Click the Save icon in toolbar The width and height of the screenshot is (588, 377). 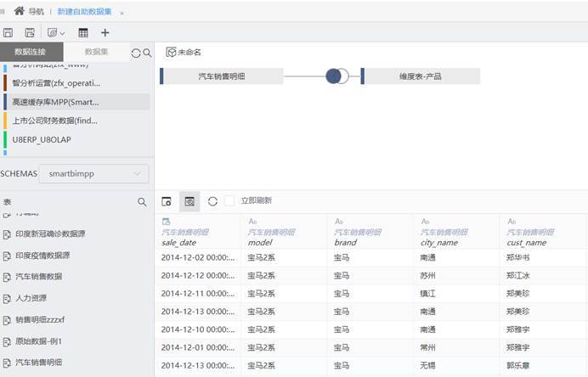pos(8,32)
